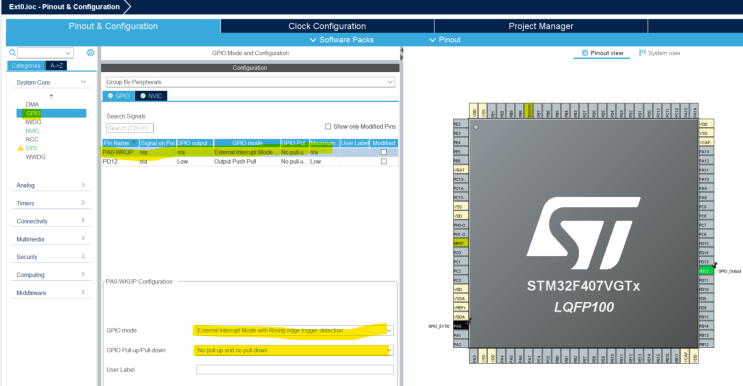Viewport: 743px width, 386px height.
Task: Click the PC0 pin on chip
Action: pyautogui.click(x=461, y=252)
